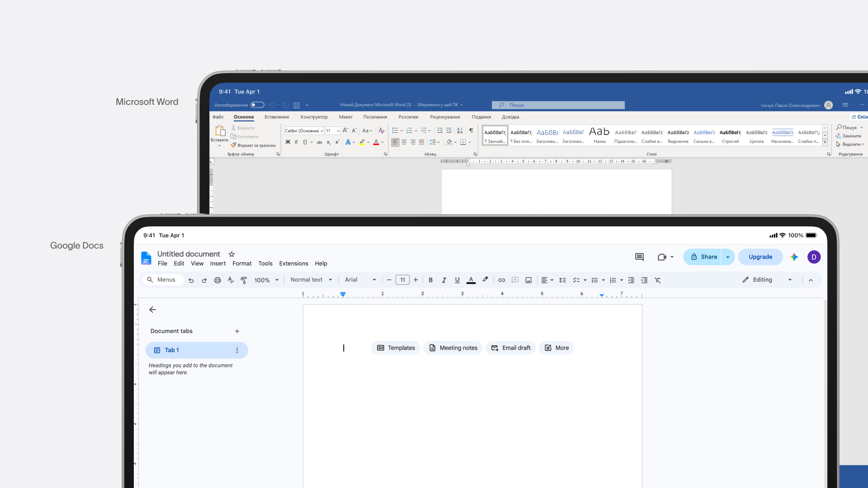Center align text in Word ribbon

point(404,142)
